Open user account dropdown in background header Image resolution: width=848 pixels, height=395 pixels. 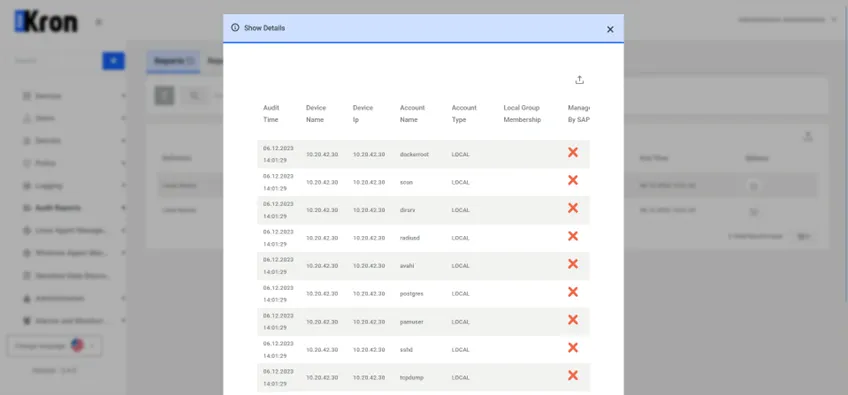point(787,20)
